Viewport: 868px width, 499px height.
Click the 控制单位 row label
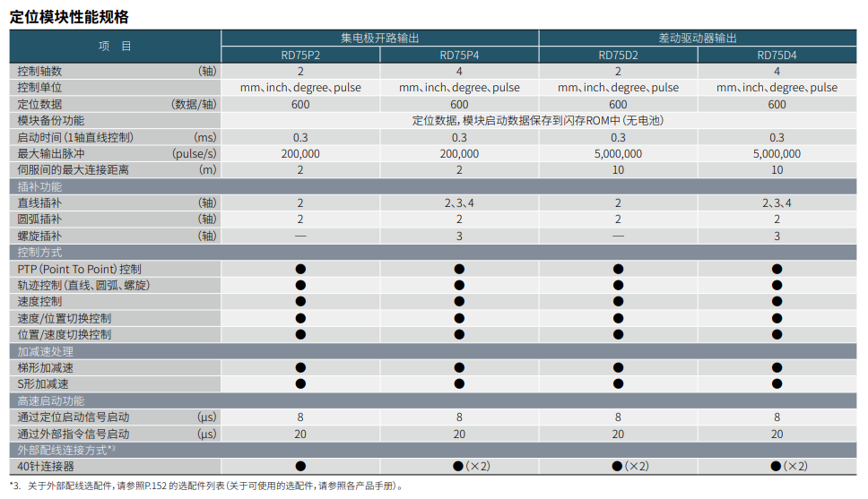click(39, 88)
